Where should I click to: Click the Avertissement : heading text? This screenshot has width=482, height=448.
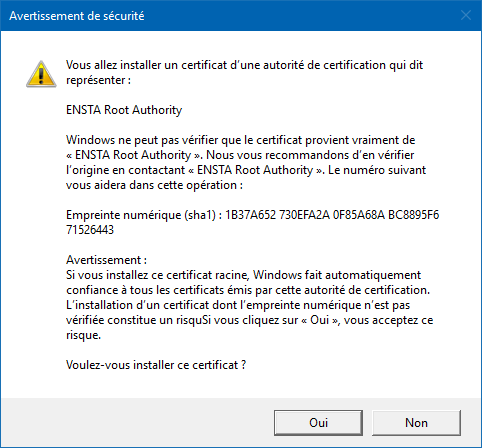pos(106,260)
